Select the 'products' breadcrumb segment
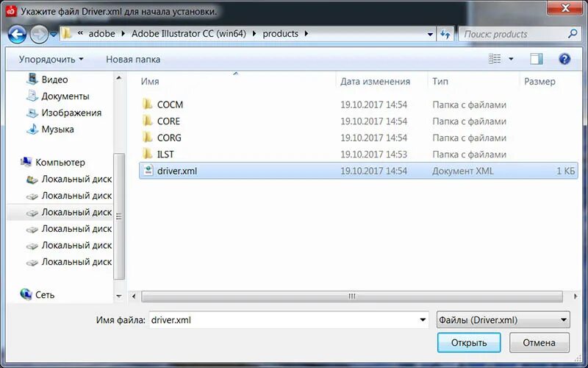 coord(280,33)
